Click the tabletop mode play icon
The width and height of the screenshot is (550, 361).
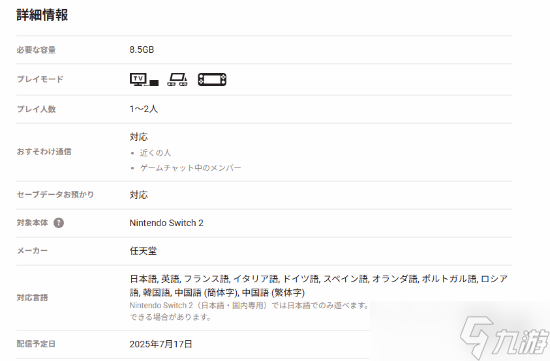point(177,79)
